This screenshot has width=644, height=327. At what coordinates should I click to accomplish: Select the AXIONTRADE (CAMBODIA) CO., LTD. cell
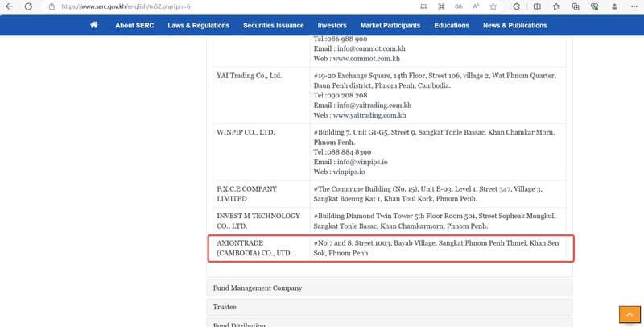[x=262, y=248]
